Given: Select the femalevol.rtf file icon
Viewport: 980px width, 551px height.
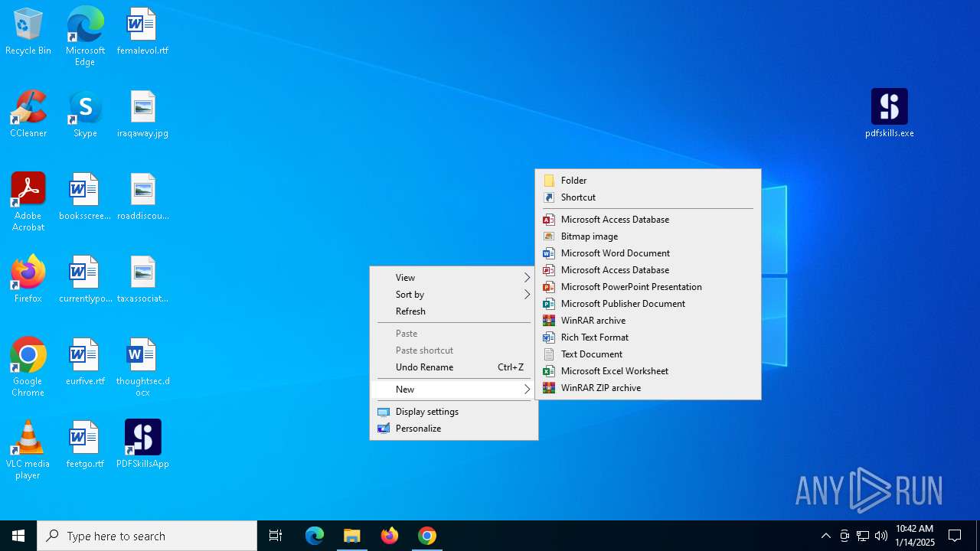Looking at the screenshot, I should tap(142, 31).
